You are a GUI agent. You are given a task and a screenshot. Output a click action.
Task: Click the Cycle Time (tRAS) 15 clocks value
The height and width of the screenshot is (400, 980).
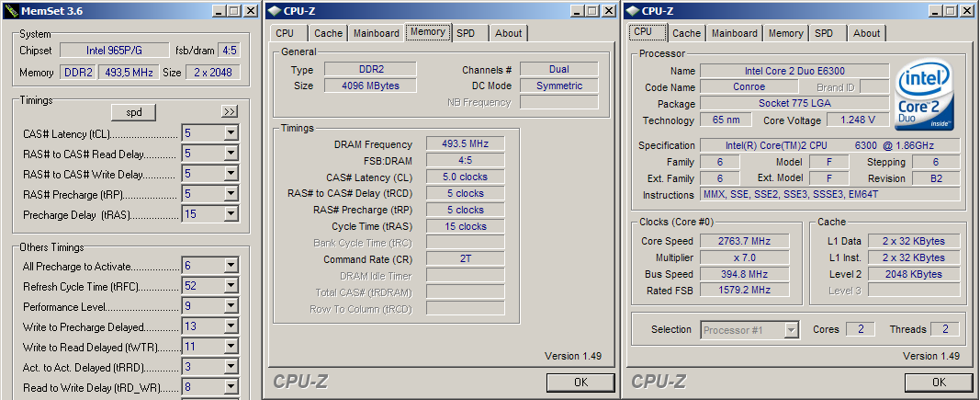465,226
